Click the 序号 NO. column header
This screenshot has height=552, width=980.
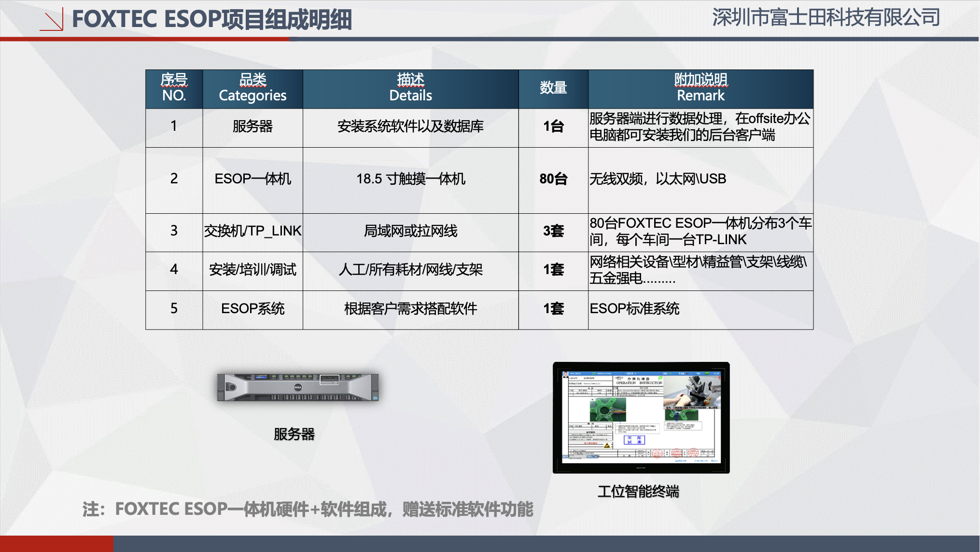tap(174, 88)
